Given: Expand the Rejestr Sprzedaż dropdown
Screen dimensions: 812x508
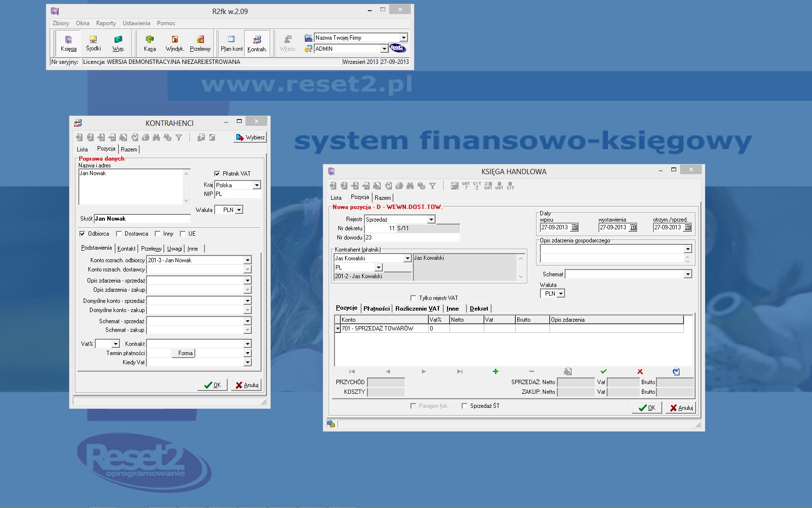Looking at the screenshot, I should [x=431, y=220].
